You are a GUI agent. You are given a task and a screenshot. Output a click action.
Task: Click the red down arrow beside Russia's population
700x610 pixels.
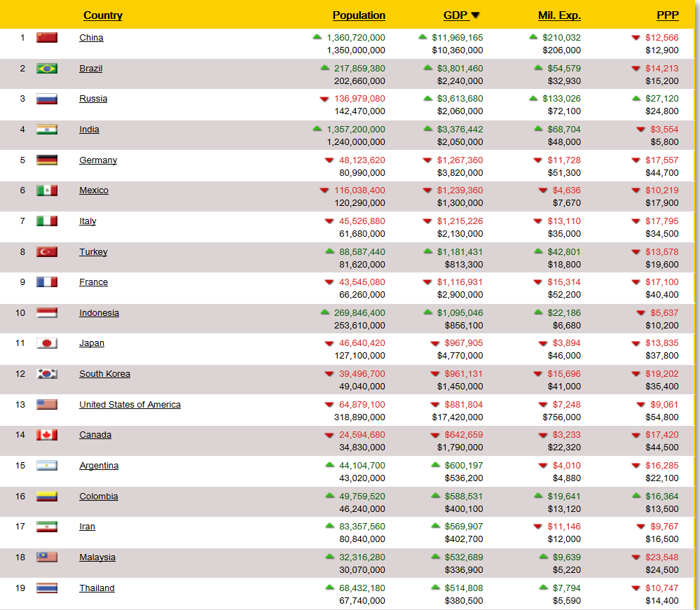click(x=324, y=99)
